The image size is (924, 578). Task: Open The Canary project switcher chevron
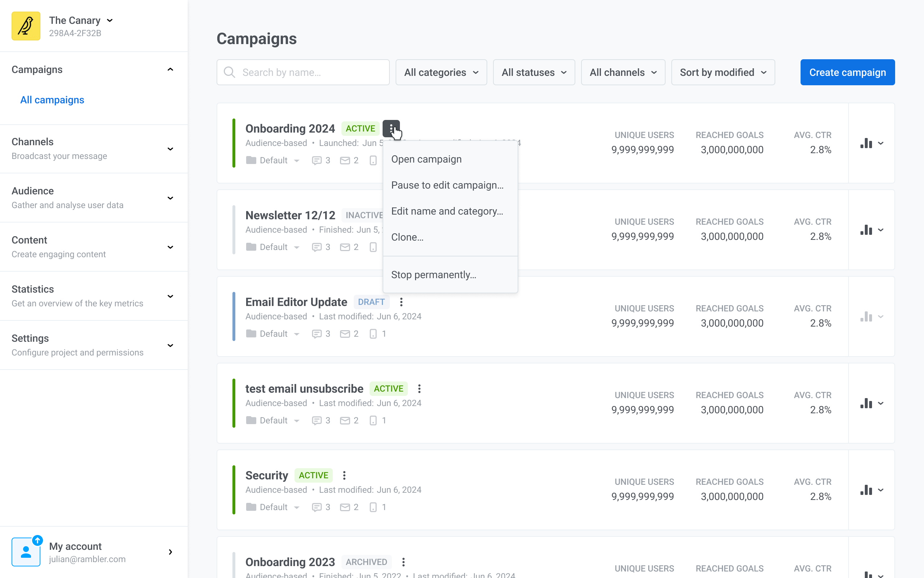(x=110, y=21)
